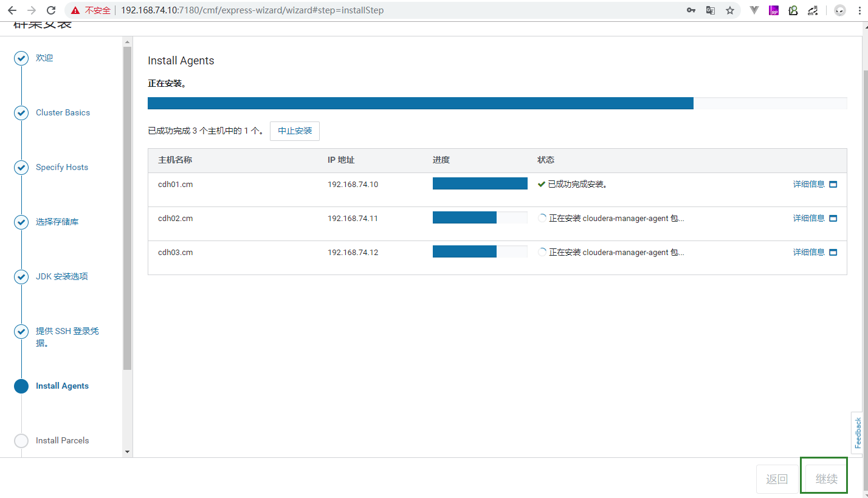Open the browser profile avatar
Image resolution: width=868 pixels, height=498 pixels.
[839, 10]
